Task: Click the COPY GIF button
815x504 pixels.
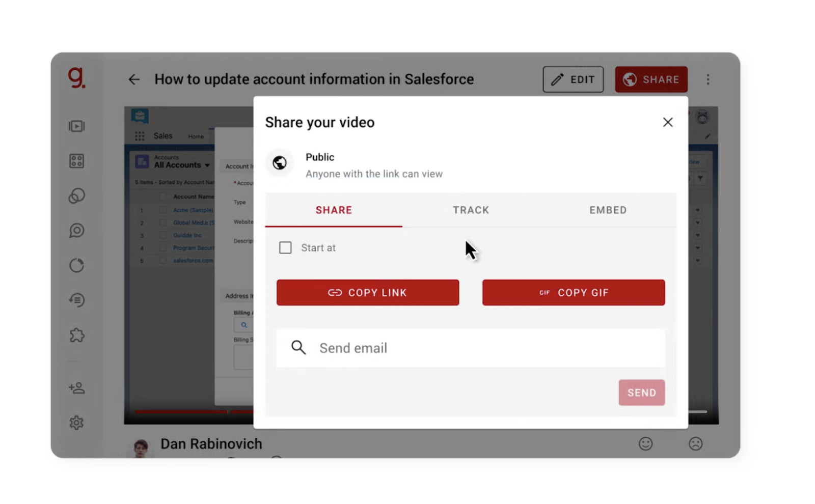Action: (573, 292)
